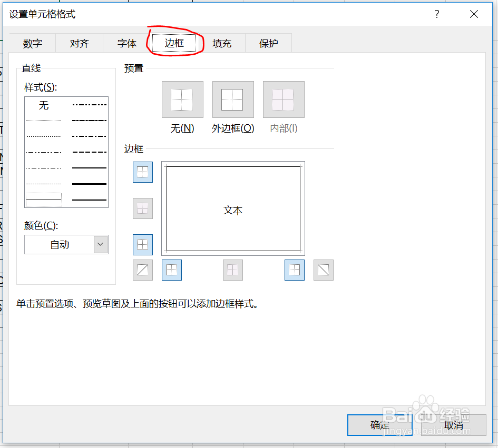The width and height of the screenshot is (498, 448).
Task: Select the thin short-dashed line style
Action: tap(44, 184)
